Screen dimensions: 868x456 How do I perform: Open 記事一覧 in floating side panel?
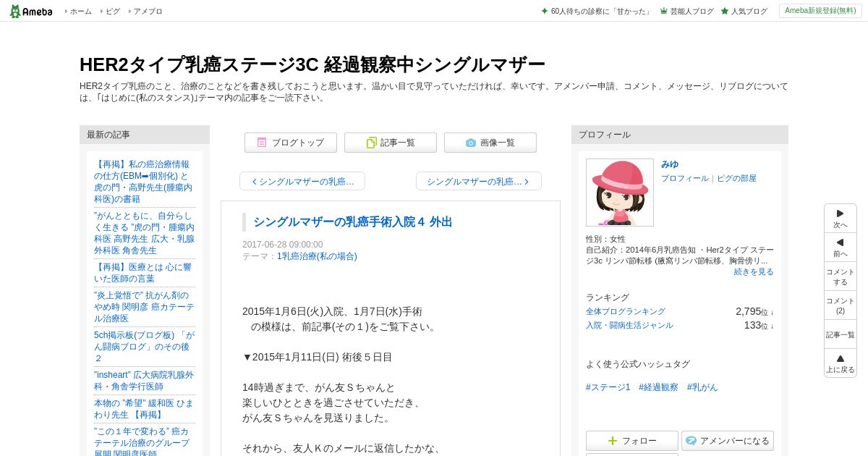point(841,334)
